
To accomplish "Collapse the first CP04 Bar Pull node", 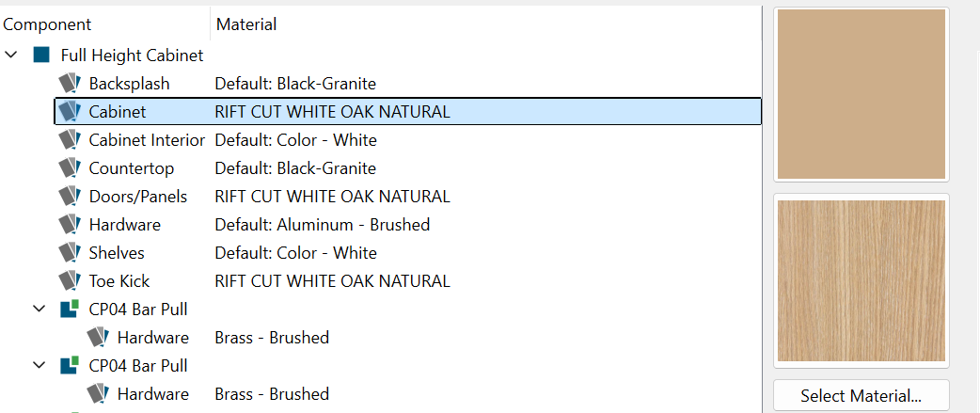I will (40, 309).
